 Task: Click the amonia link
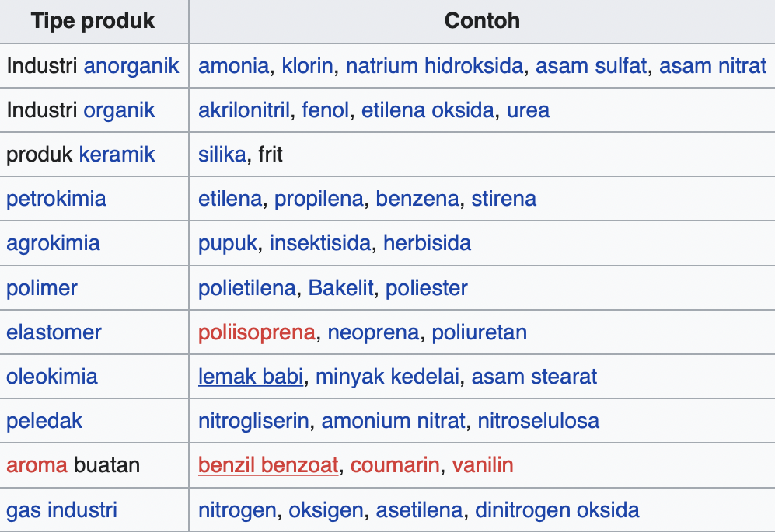tap(234, 66)
